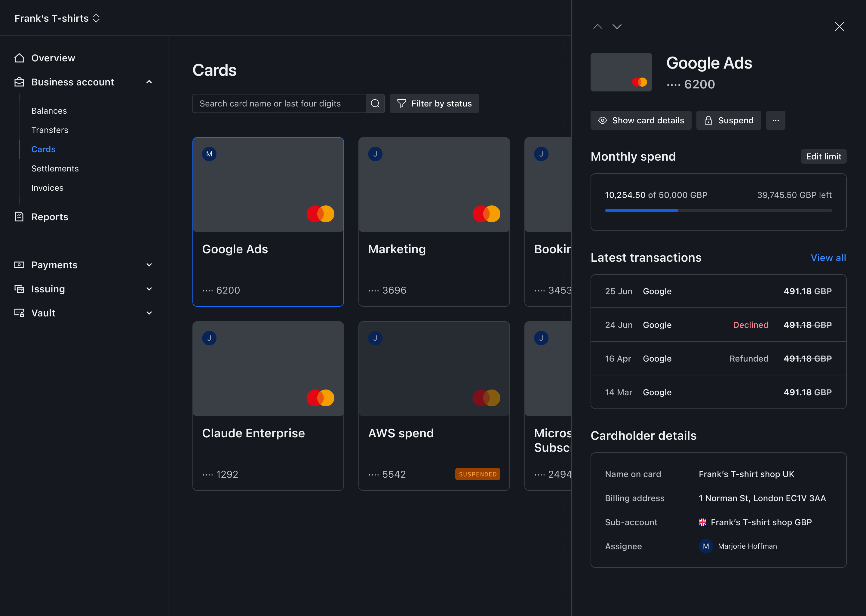This screenshot has height=616, width=866.
Task: Open the Frank's T-shirts account switcher
Action: 57,18
